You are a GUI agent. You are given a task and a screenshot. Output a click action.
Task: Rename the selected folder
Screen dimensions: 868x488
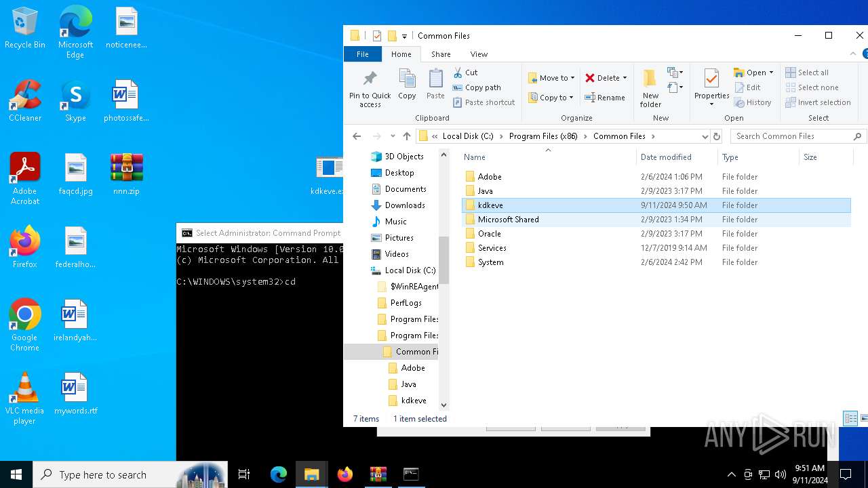point(605,98)
